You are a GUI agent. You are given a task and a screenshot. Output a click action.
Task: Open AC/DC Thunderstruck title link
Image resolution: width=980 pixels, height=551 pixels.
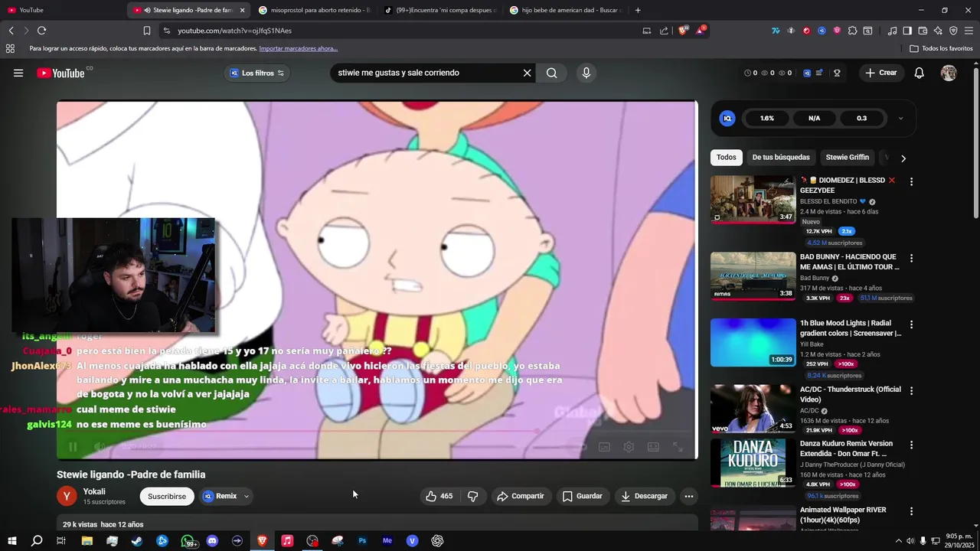tap(851, 394)
